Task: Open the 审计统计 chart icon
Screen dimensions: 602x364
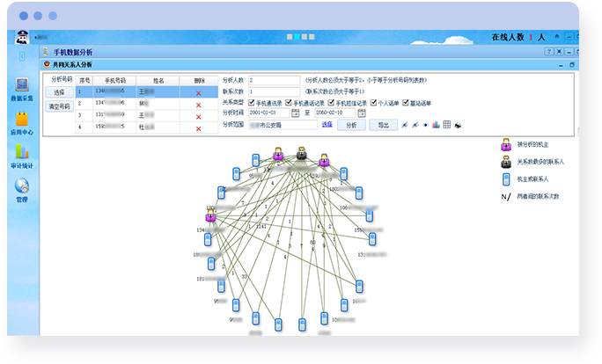Action: point(22,154)
